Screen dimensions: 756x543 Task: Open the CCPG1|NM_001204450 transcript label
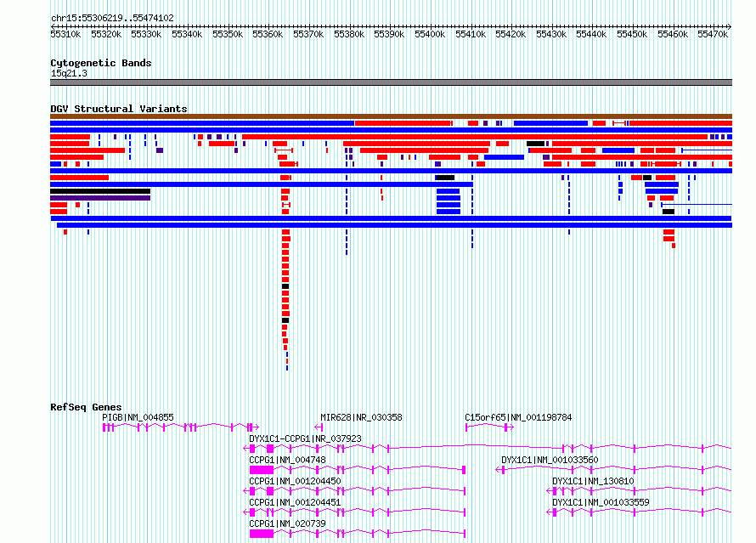[x=295, y=481]
